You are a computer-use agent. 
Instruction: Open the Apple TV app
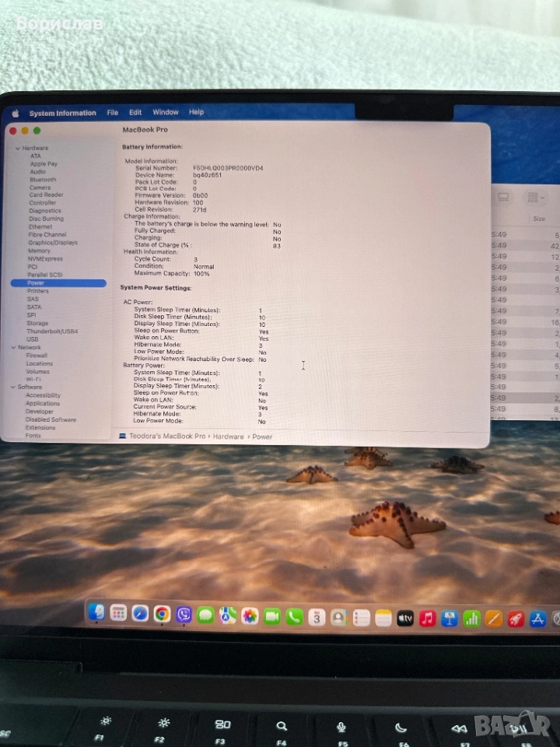pyautogui.click(x=405, y=619)
